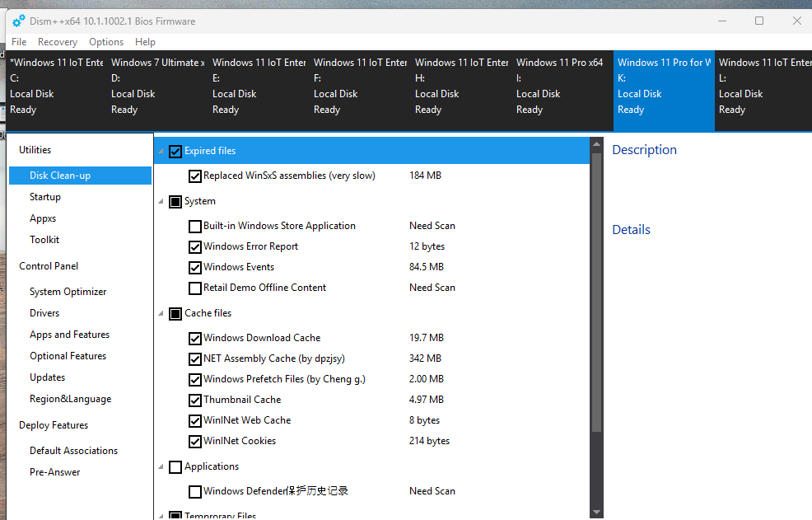Toggle the Temporary Files group checkbox
This screenshot has width=812, height=520.
175,516
